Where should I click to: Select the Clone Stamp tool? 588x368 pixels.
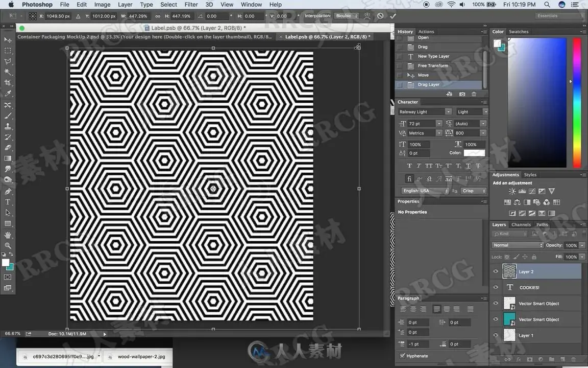(x=8, y=127)
